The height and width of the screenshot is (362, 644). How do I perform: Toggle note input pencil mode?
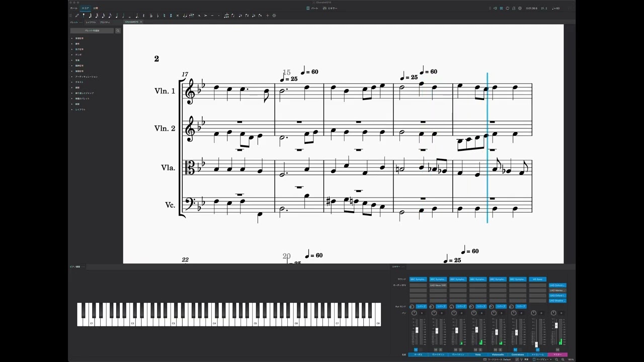(x=77, y=16)
